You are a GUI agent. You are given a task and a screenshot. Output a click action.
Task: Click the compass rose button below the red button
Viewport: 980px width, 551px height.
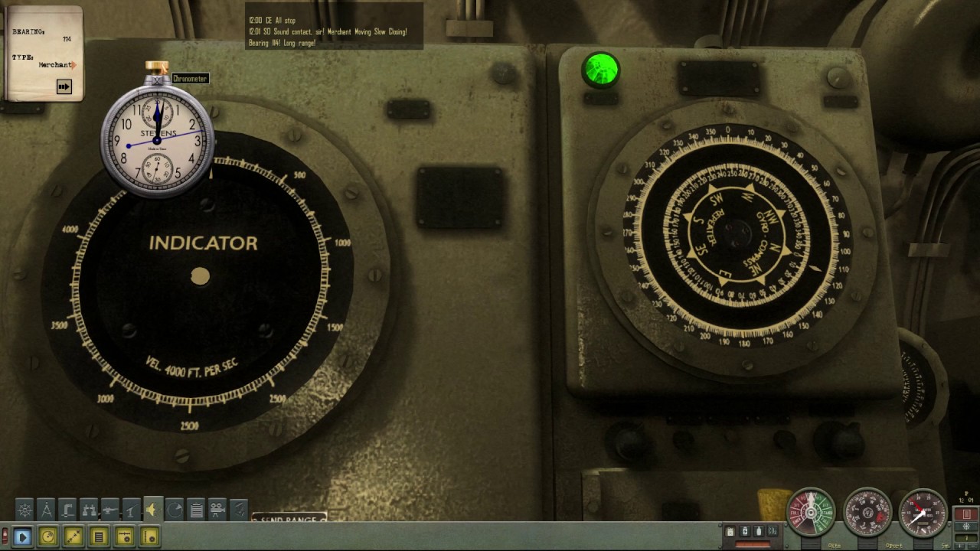[x=966, y=527]
